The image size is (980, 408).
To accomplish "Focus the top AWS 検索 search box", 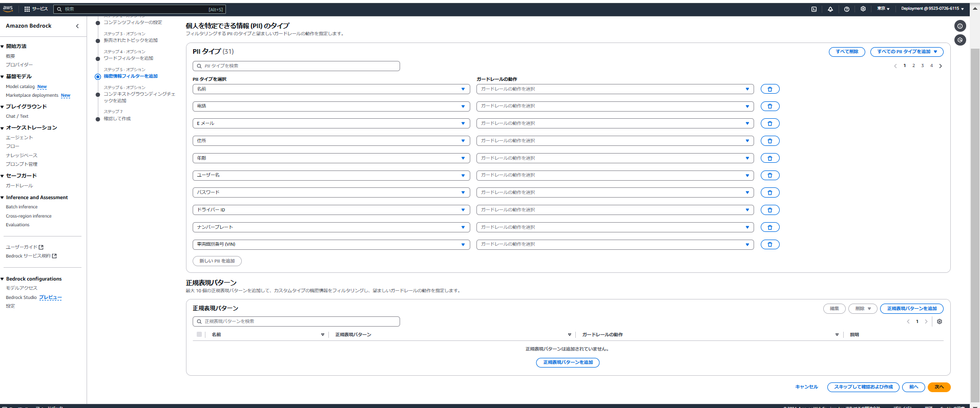I will pyautogui.click(x=139, y=9).
